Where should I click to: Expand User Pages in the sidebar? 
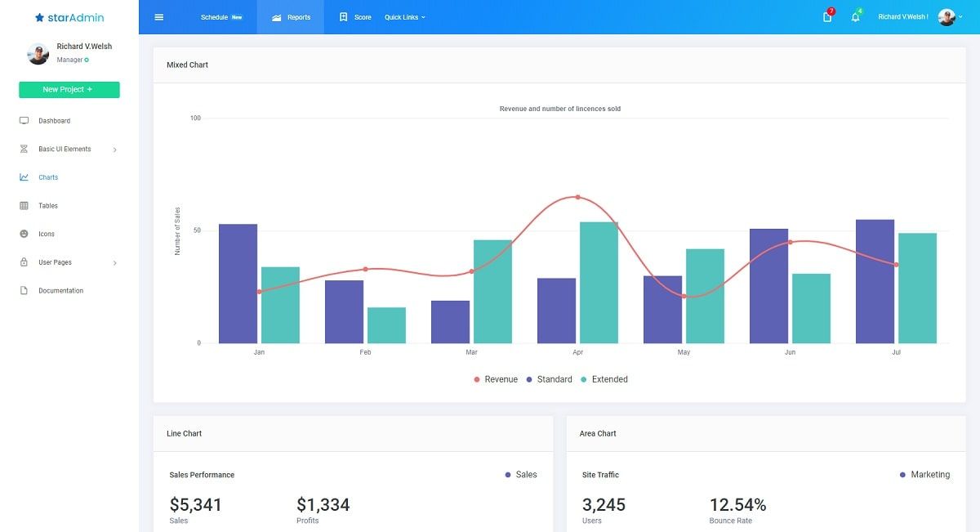pyautogui.click(x=56, y=262)
